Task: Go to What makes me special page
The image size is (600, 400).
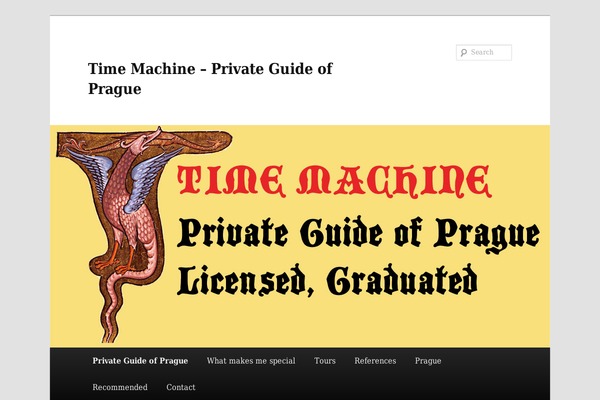Action: (x=251, y=361)
